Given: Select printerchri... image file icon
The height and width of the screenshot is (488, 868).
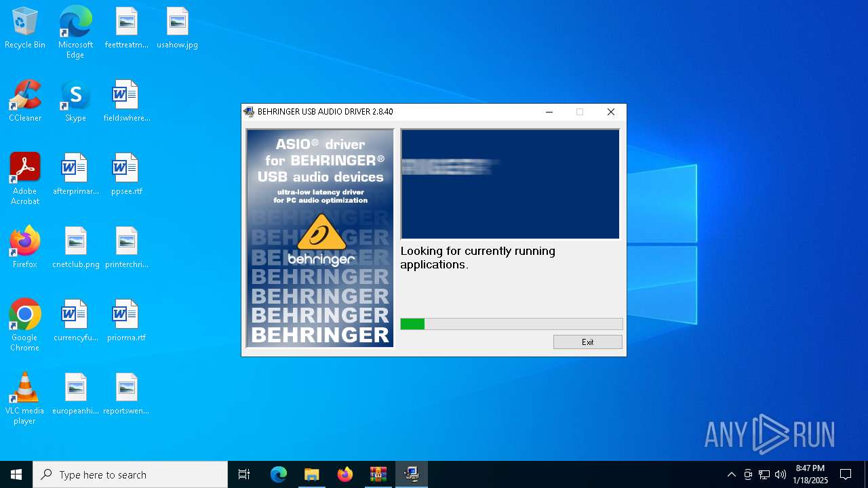Looking at the screenshot, I should pos(126,248).
